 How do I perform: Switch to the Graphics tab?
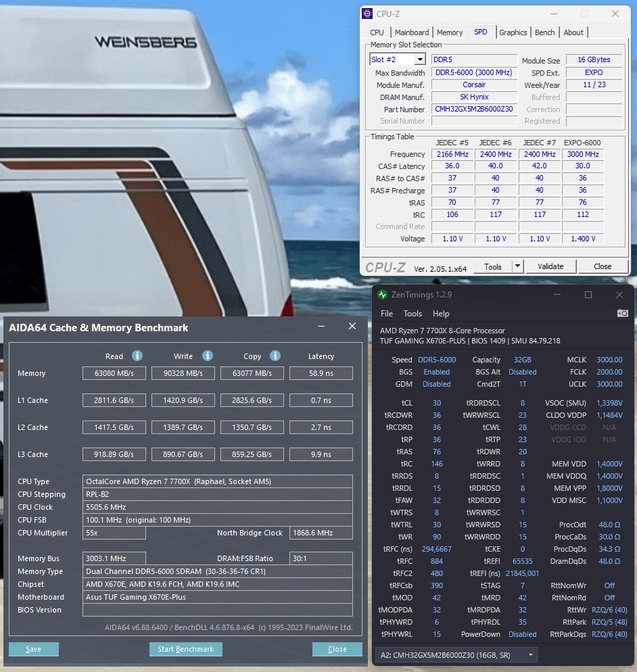pos(513,32)
